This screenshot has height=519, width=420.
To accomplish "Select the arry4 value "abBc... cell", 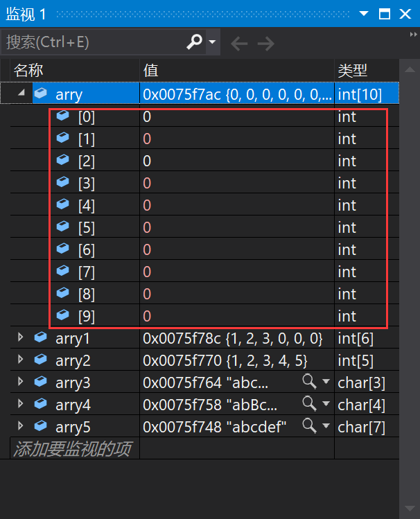I will [x=237, y=405].
